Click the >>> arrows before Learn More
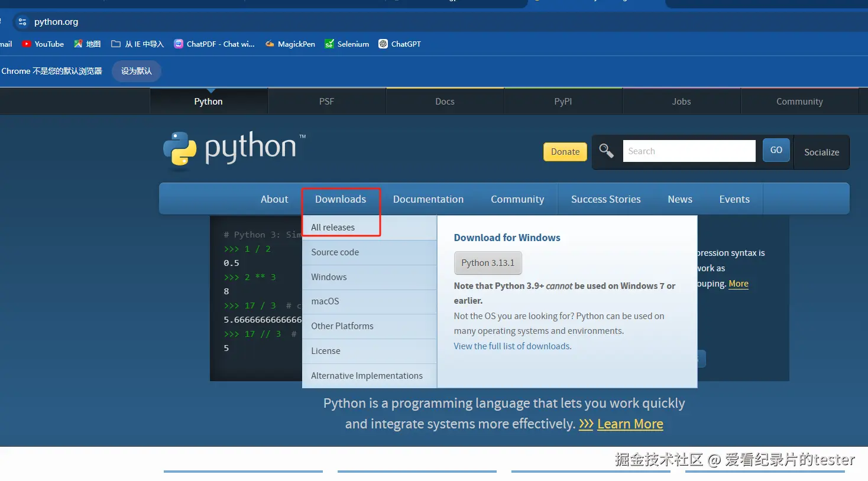This screenshot has height=481, width=868. pos(586,424)
